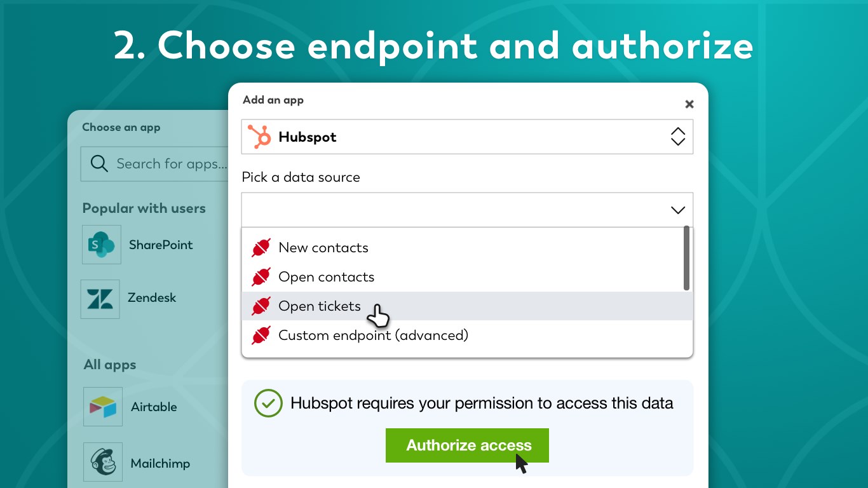Click the plug icon beside New contacts
Image resolution: width=868 pixels, height=488 pixels.
261,248
